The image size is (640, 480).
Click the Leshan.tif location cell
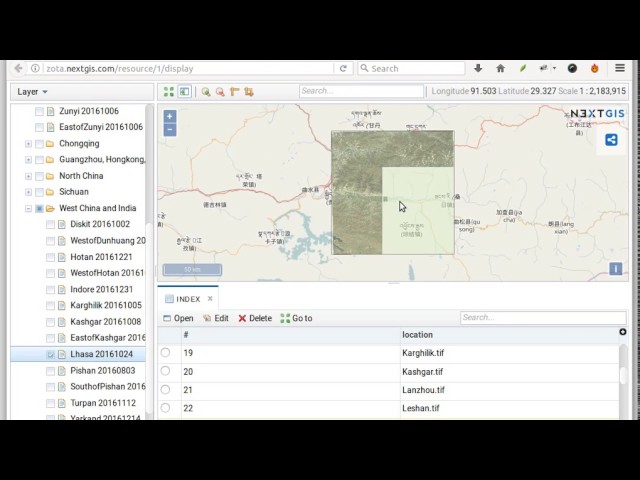pos(509,408)
